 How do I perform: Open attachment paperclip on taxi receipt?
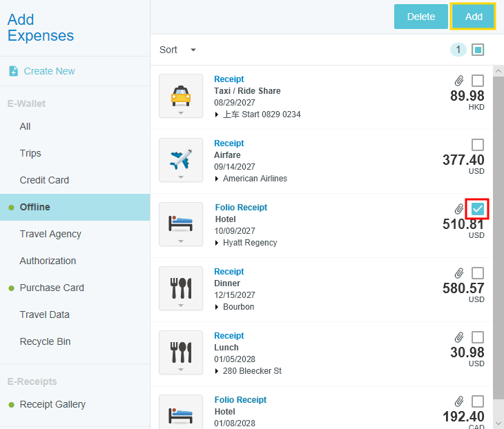[x=459, y=81]
